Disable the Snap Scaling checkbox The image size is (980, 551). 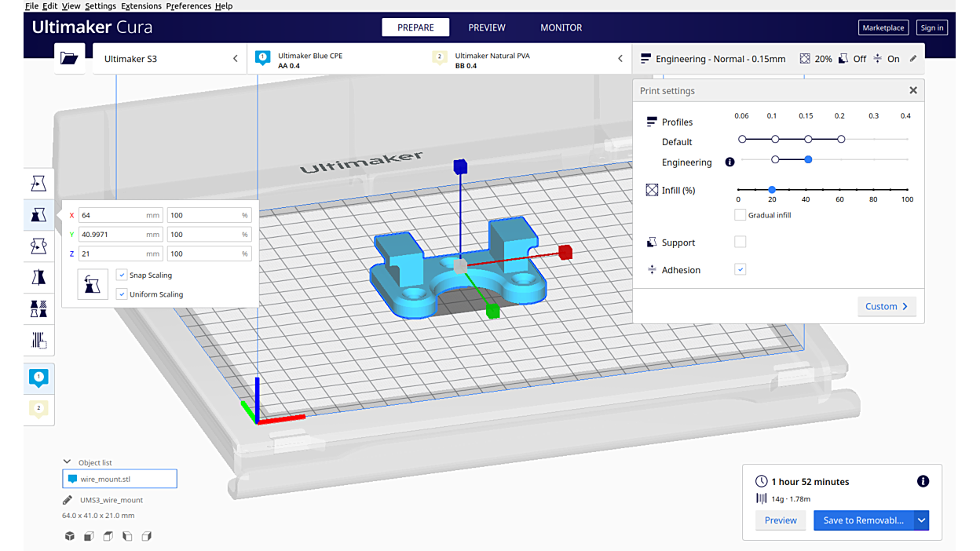point(122,275)
